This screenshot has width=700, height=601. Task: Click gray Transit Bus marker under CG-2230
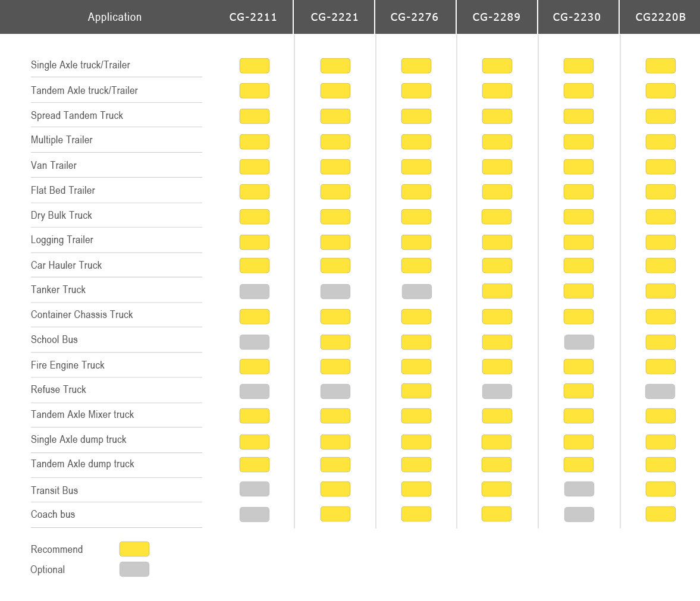pyautogui.click(x=579, y=489)
